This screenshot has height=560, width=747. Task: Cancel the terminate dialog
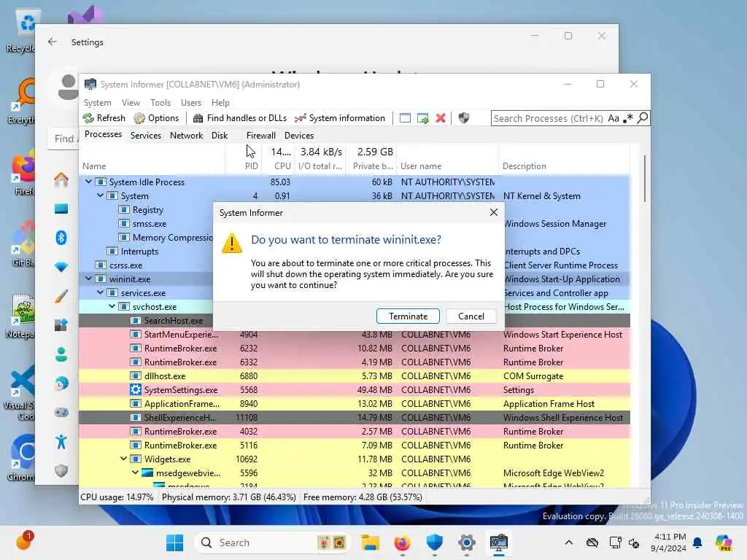click(471, 316)
